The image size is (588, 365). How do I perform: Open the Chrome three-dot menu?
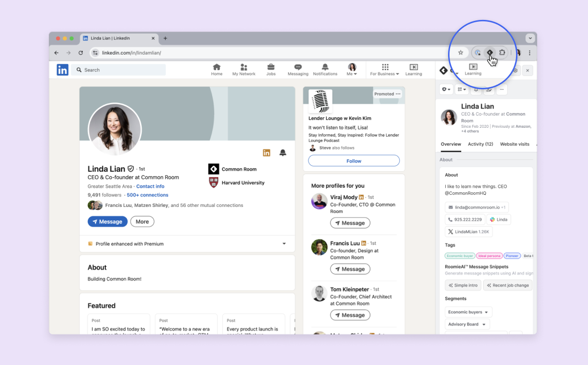point(529,53)
